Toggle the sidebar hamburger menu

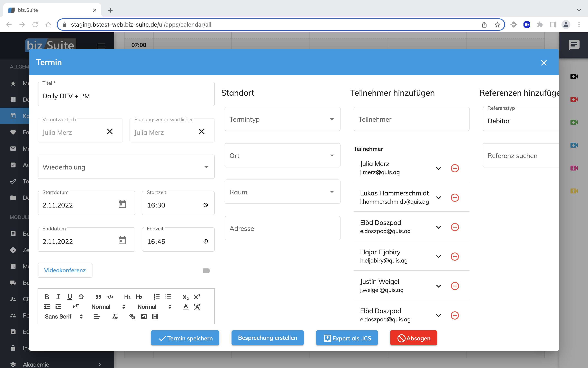coord(101,46)
